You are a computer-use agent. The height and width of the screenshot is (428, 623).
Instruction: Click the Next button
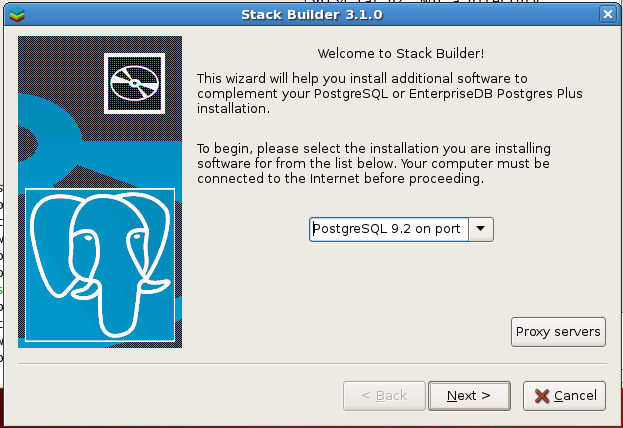coord(469,396)
